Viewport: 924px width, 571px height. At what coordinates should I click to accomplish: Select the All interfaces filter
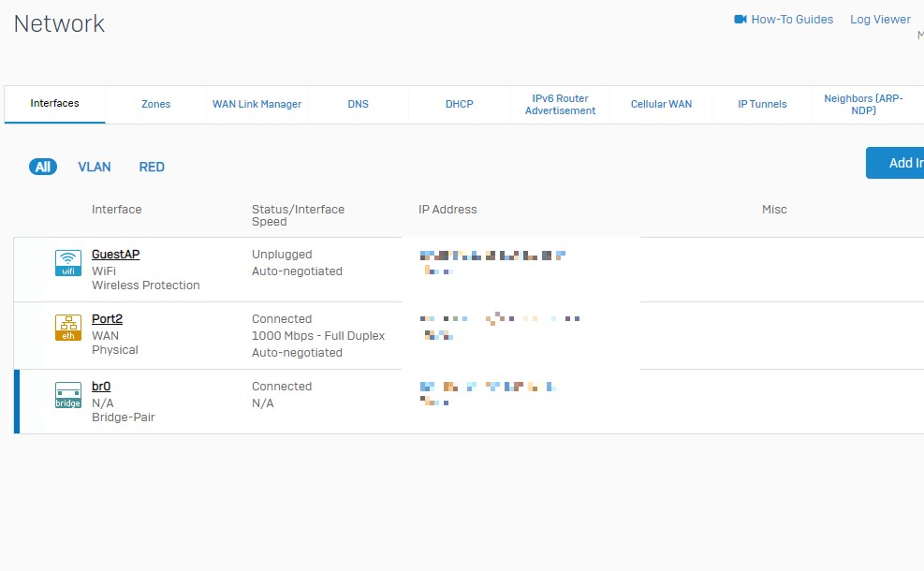tap(43, 167)
